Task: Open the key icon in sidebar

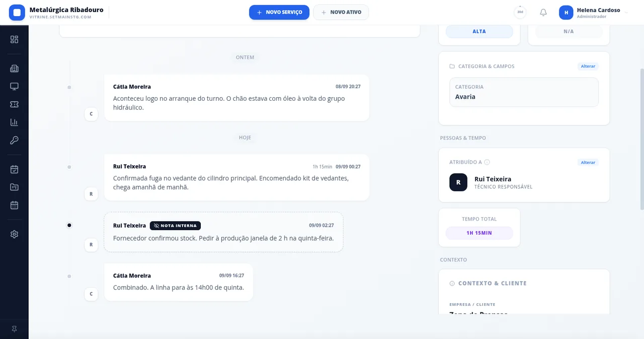Action: pos(14,140)
